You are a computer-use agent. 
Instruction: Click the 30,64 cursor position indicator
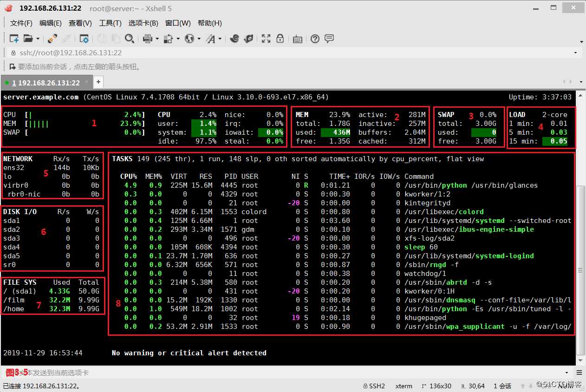coord(472,386)
